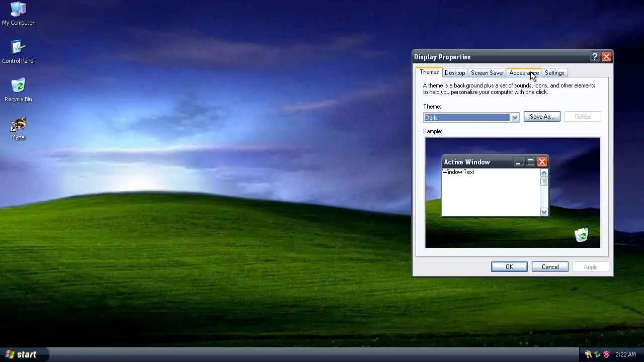Click the Recycle Bin icon in theme sample
The image size is (644, 362).
click(581, 235)
